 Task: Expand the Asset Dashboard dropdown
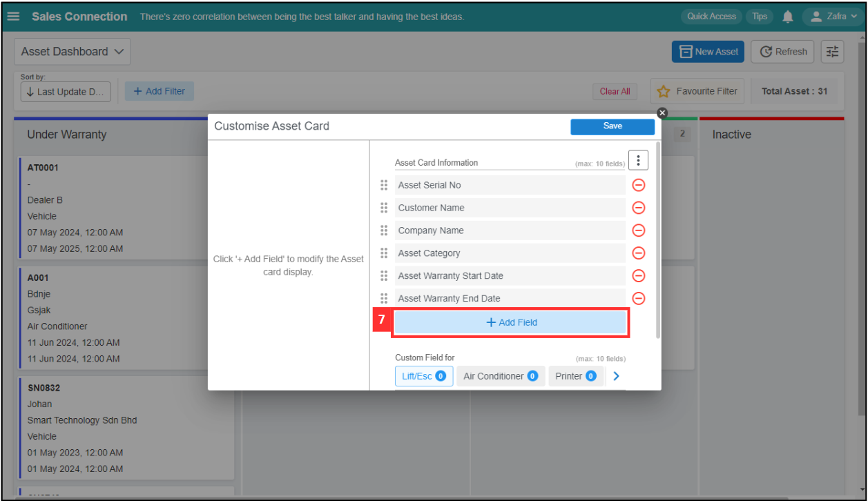pos(72,51)
